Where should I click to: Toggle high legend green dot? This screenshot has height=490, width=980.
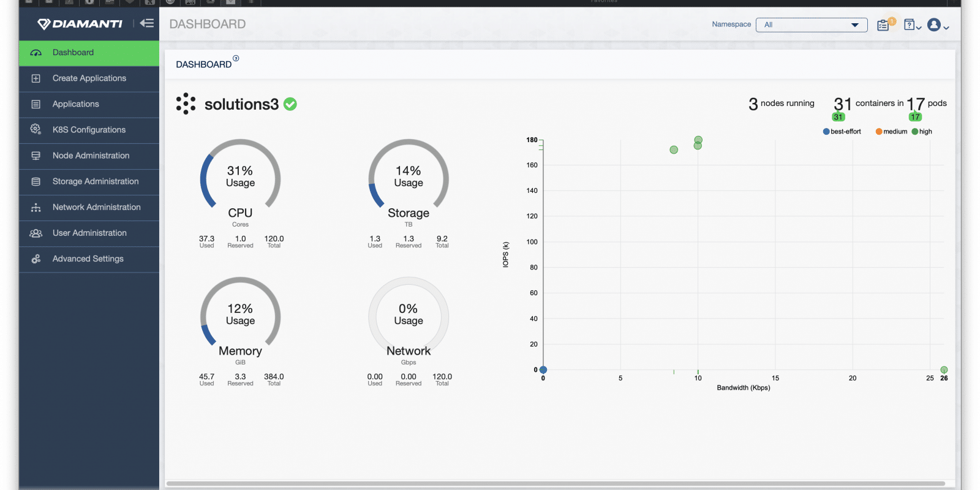[915, 132]
